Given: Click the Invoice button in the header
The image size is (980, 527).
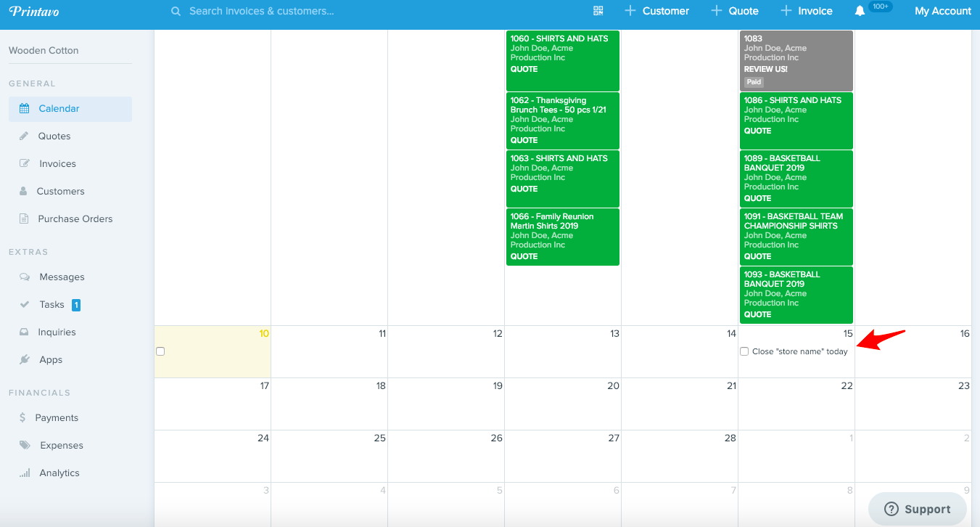Looking at the screenshot, I should pyautogui.click(x=807, y=11).
